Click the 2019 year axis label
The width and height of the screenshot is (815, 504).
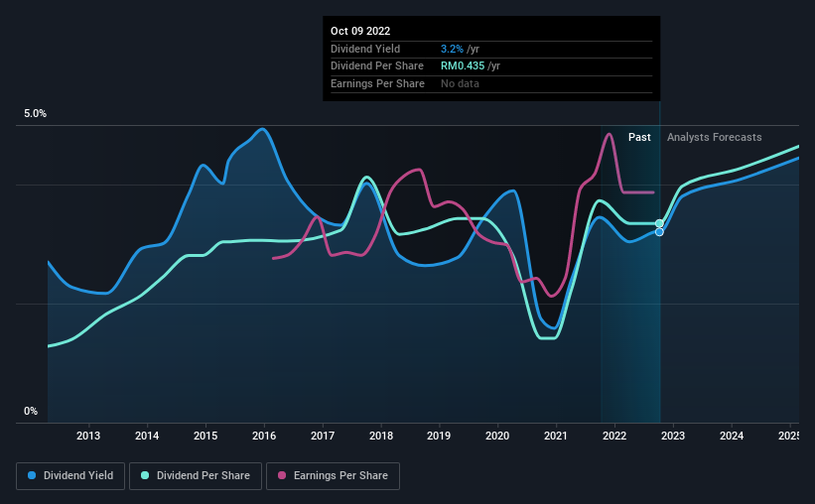click(439, 436)
